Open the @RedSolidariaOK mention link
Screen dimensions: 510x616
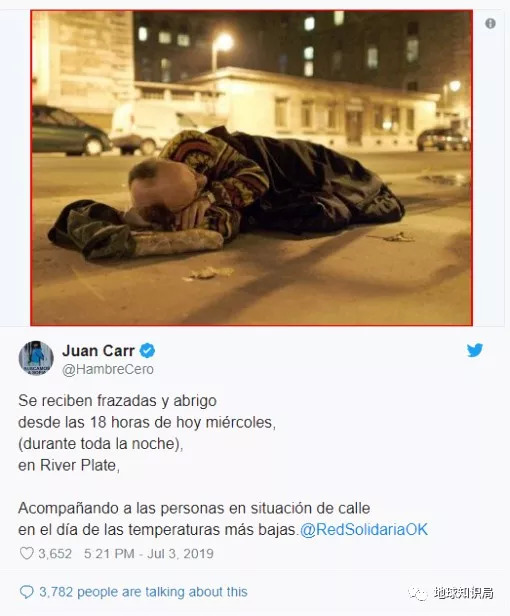[364, 529]
